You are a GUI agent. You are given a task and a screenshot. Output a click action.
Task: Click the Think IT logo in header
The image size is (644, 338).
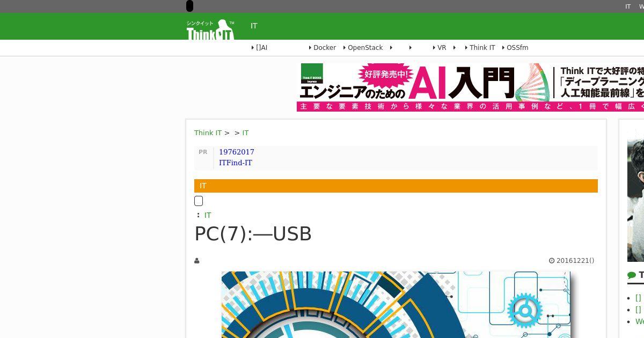(x=210, y=30)
